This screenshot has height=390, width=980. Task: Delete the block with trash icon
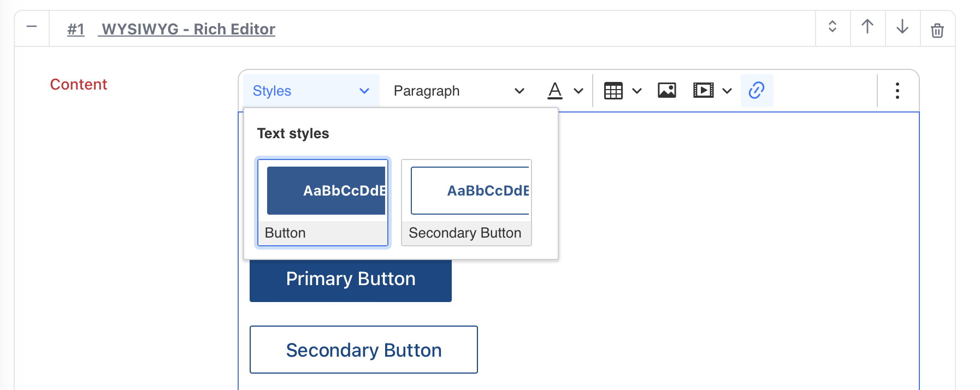(937, 29)
